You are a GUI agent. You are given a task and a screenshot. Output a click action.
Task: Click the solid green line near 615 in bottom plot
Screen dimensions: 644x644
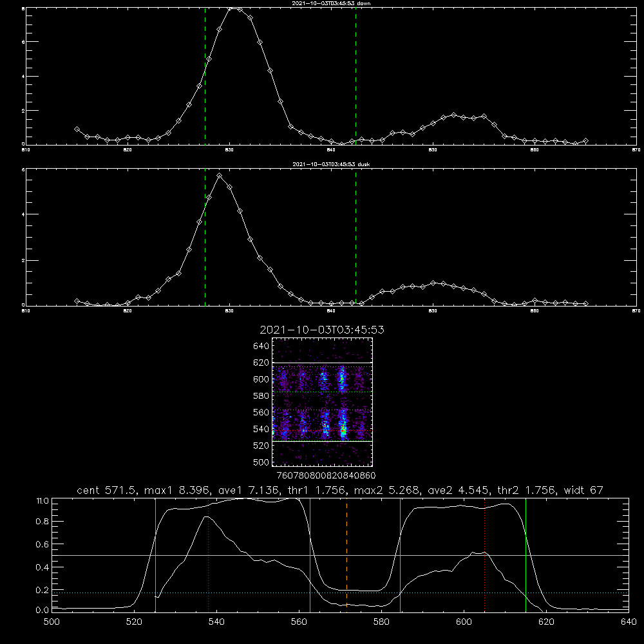pyautogui.click(x=526, y=554)
